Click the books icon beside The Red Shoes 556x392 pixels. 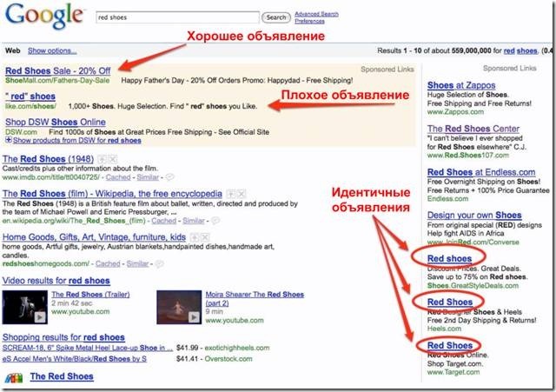click(x=14, y=377)
